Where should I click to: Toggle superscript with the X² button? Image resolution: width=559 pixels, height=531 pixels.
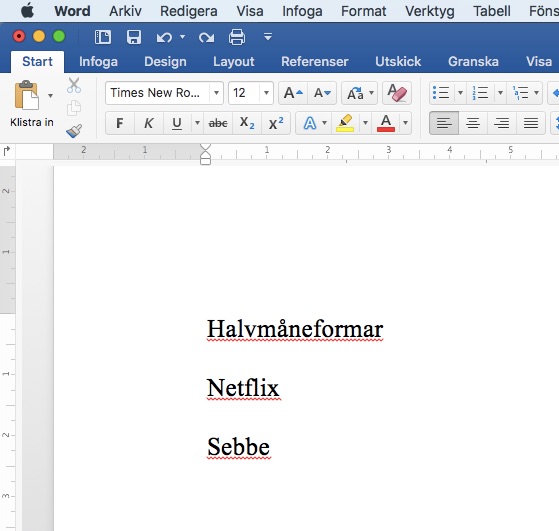click(x=276, y=123)
